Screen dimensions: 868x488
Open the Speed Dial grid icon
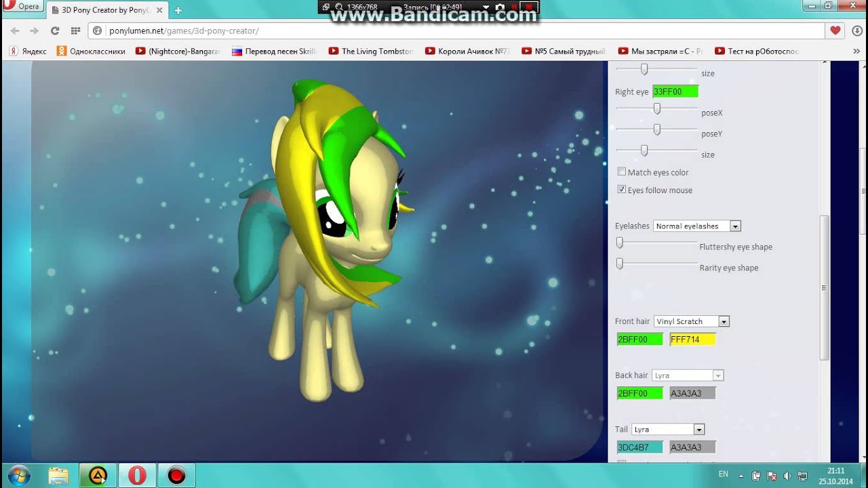click(75, 30)
